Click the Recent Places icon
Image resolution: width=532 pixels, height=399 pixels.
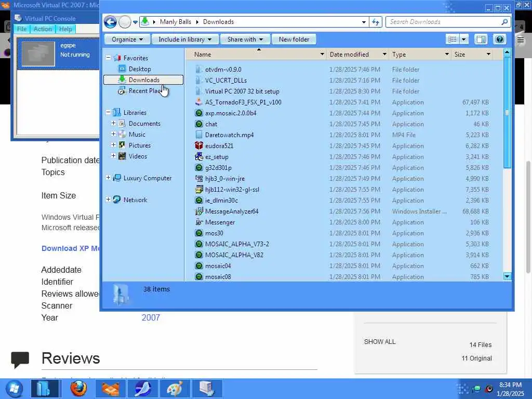122,90
